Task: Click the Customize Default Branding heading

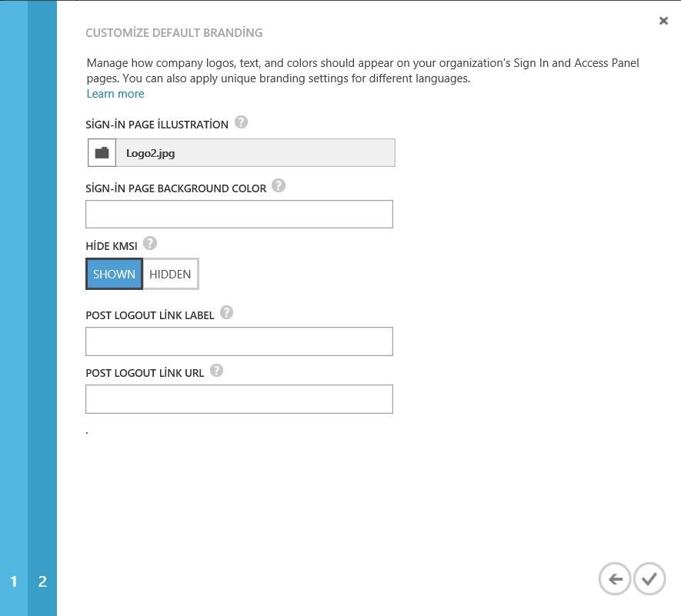Action: tap(174, 33)
